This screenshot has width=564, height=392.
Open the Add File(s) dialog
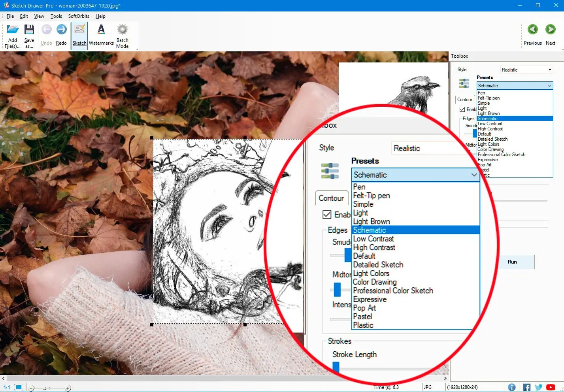12,35
